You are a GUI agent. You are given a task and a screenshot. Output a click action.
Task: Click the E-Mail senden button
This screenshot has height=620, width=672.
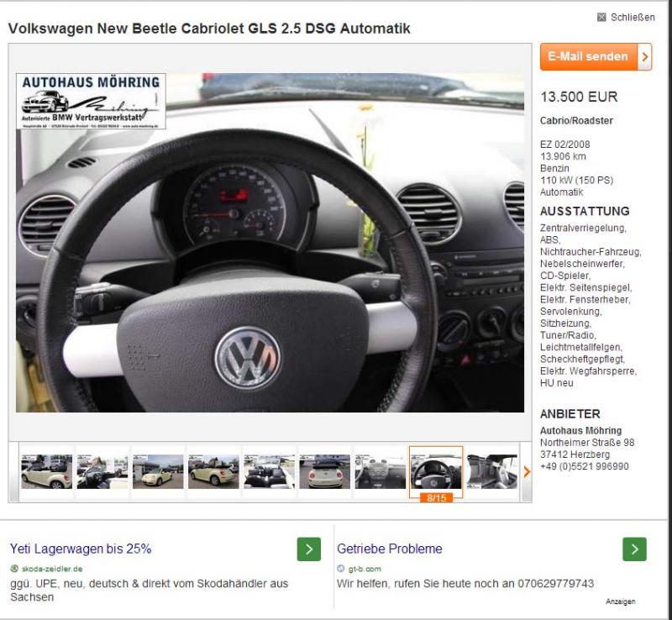click(588, 57)
